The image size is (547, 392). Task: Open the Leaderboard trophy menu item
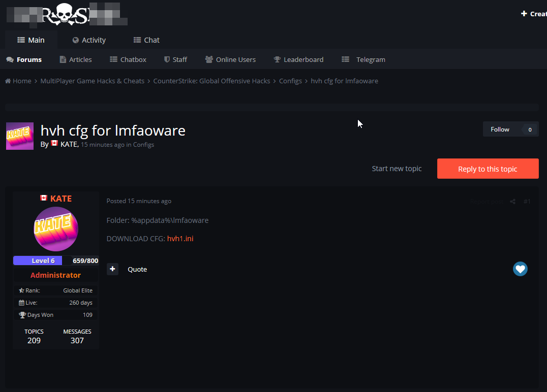coord(298,59)
